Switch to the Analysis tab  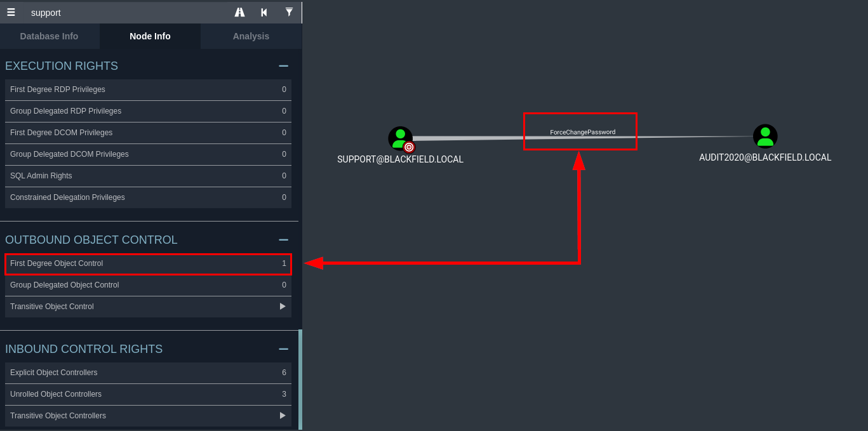pyautogui.click(x=251, y=36)
